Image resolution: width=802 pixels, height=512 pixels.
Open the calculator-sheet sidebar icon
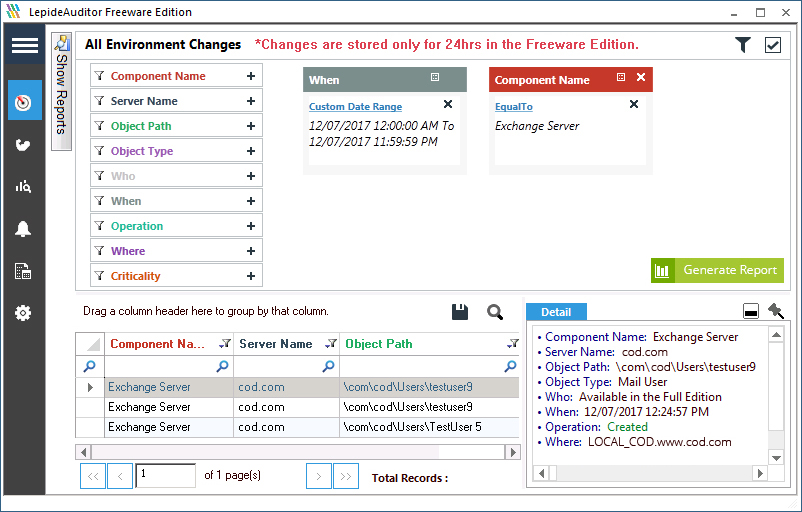click(x=23, y=271)
